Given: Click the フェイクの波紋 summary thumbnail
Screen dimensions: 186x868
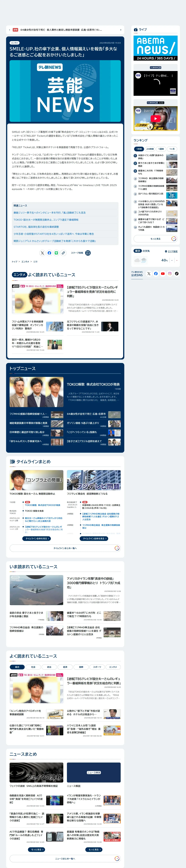Looking at the screenshot, I should point(37,772).
